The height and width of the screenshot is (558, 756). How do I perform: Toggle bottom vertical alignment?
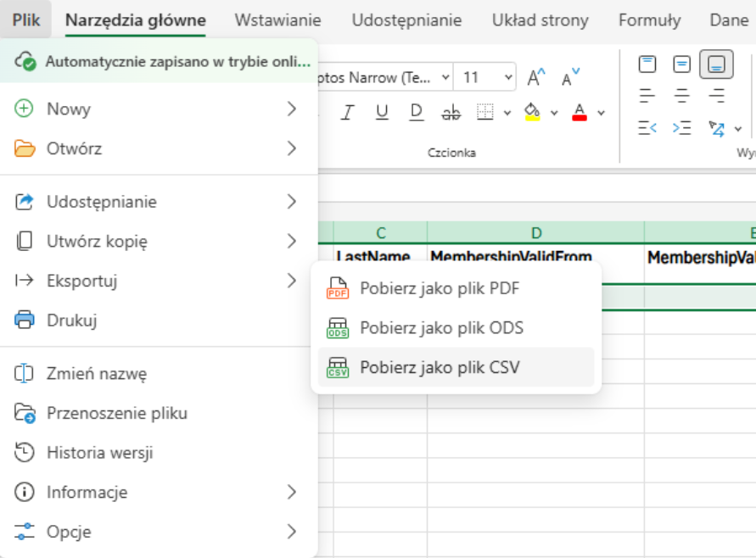pyautogui.click(x=716, y=64)
